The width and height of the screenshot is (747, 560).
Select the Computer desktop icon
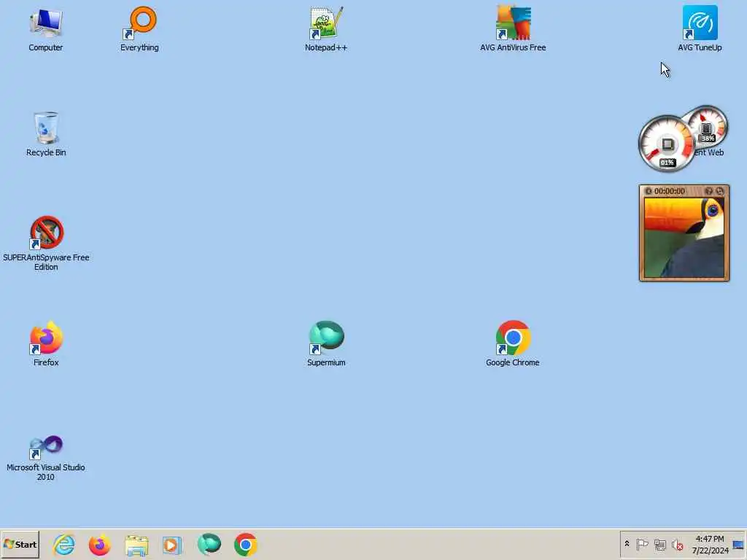[x=46, y=28]
